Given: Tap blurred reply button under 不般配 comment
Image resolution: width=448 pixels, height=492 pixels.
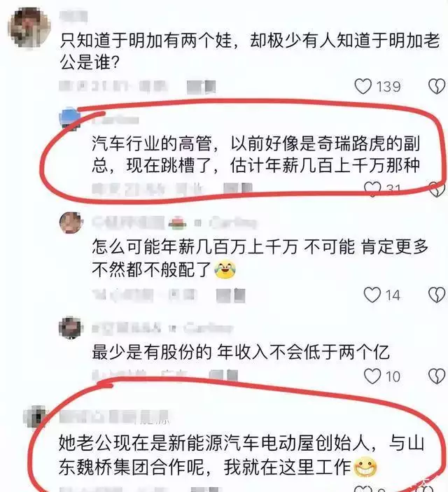Looking at the screenshot, I should pyautogui.click(x=231, y=295).
